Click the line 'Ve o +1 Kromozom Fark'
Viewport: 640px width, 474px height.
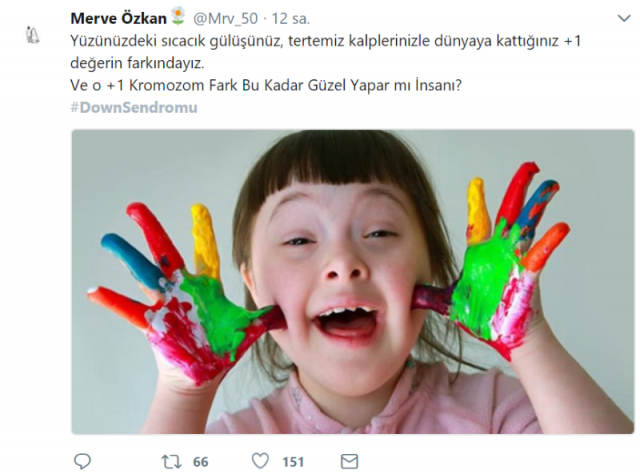266,85
